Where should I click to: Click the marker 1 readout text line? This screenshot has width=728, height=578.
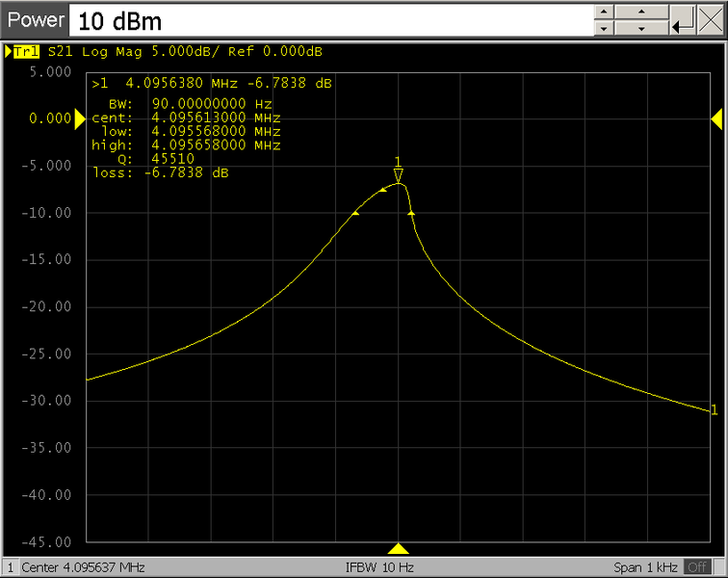(x=212, y=84)
